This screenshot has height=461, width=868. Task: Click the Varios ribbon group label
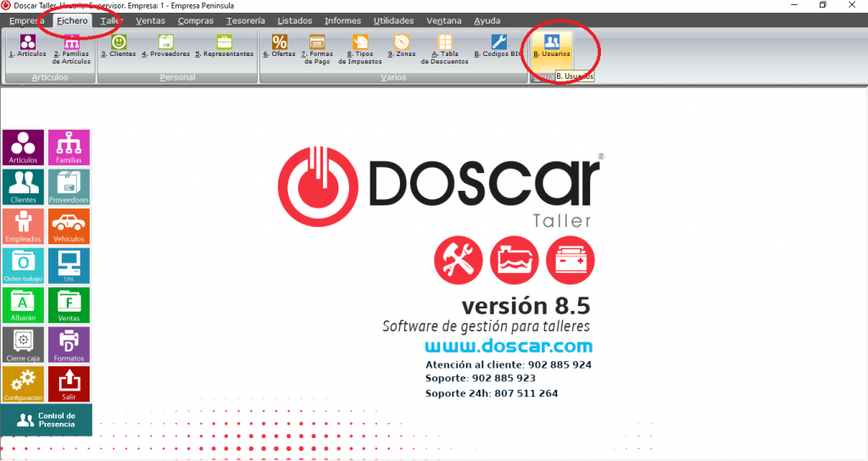click(x=393, y=77)
